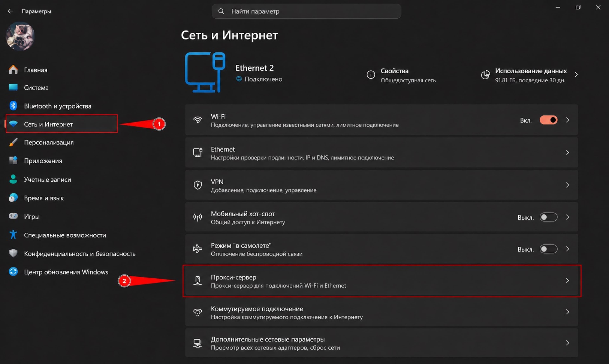Enable the Мобильный хот-спот toggle
Screen dimensions: 609x364
tap(549, 217)
